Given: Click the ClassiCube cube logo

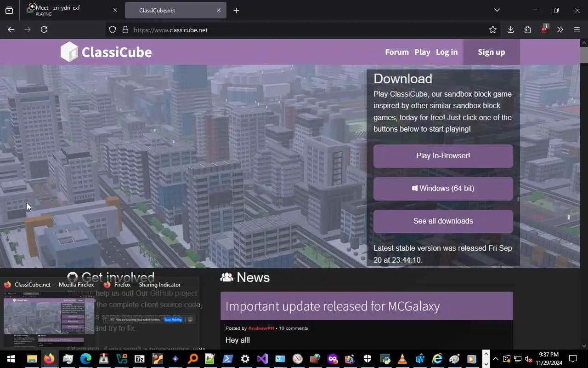Looking at the screenshot, I should point(69,52).
